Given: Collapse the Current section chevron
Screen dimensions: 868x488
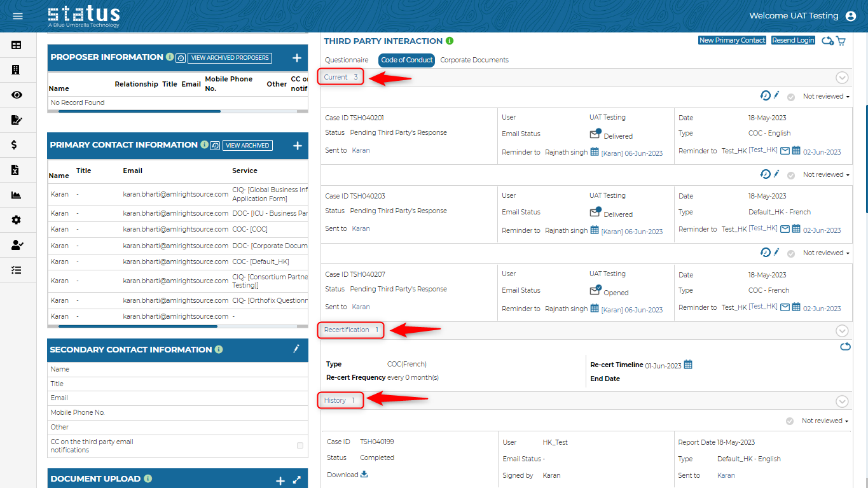Looking at the screenshot, I should coord(842,78).
